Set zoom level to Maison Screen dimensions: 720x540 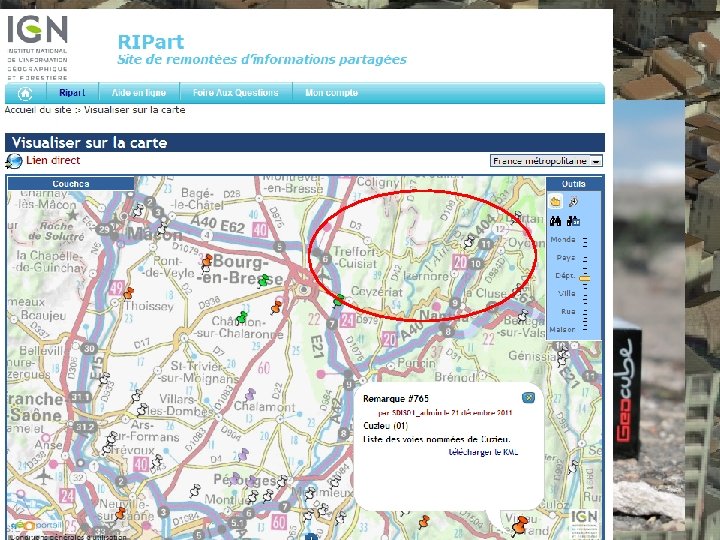tap(562, 330)
